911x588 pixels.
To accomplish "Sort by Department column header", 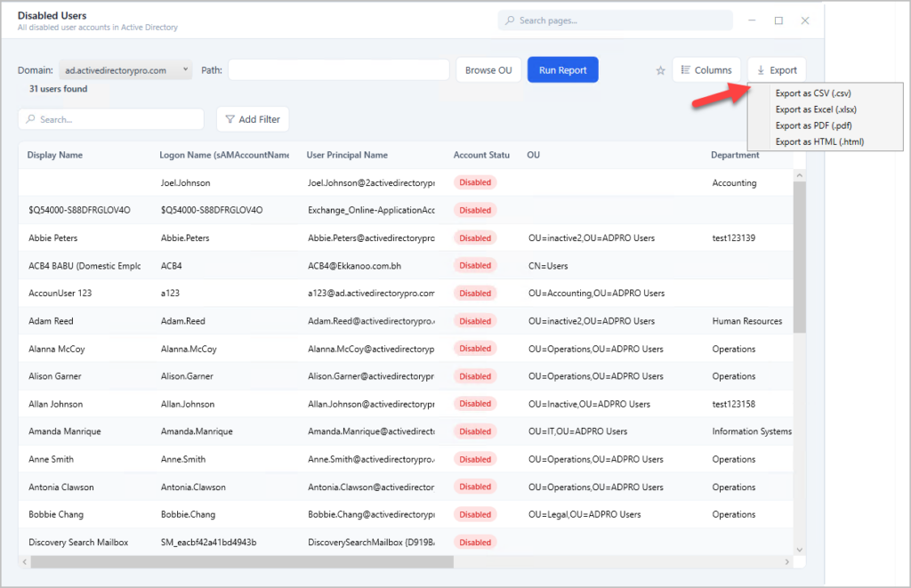I will (x=735, y=155).
